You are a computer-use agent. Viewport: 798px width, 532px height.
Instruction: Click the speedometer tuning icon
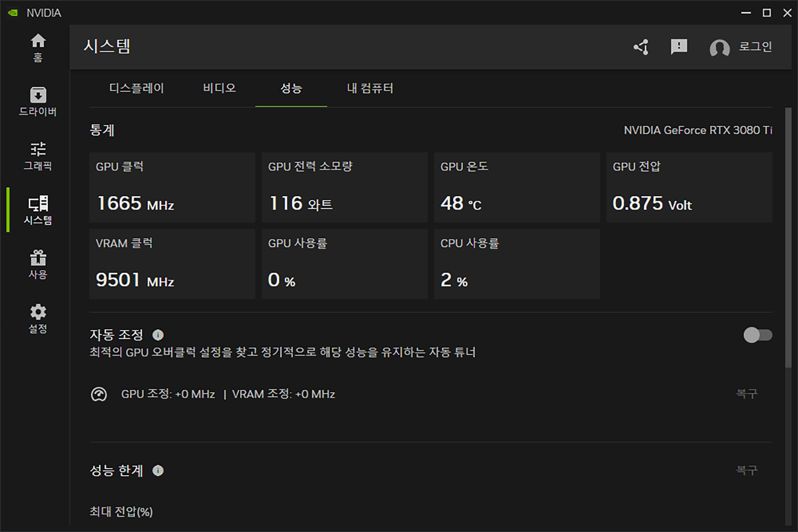click(x=99, y=394)
